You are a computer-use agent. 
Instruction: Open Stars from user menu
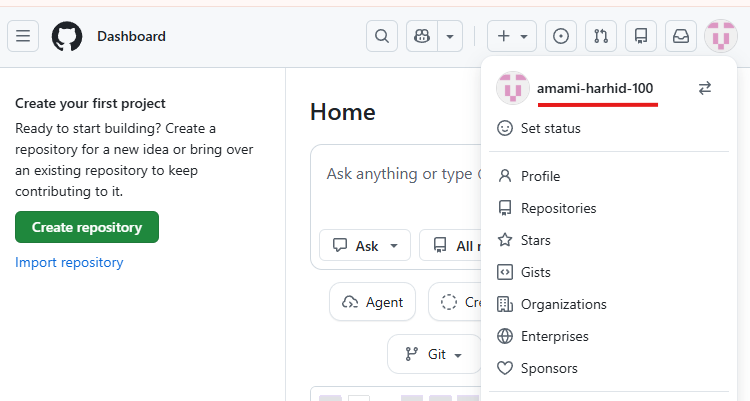pos(608,240)
